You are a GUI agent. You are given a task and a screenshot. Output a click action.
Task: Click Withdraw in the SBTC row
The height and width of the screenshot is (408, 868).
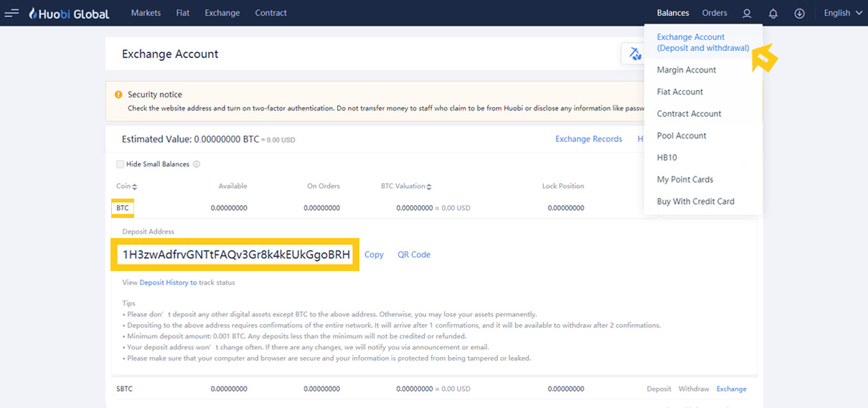coord(694,389)
